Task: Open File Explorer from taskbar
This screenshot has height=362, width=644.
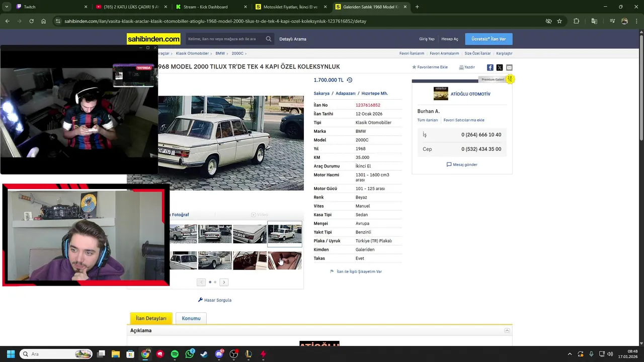Action: pos(116,354)
